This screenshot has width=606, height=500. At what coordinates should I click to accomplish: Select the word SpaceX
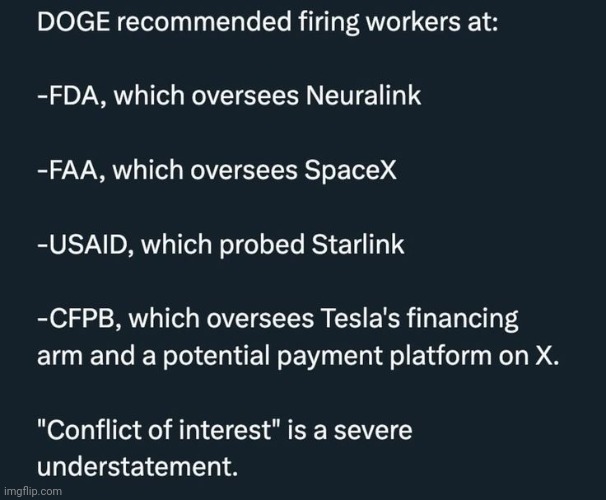point(350,170)
